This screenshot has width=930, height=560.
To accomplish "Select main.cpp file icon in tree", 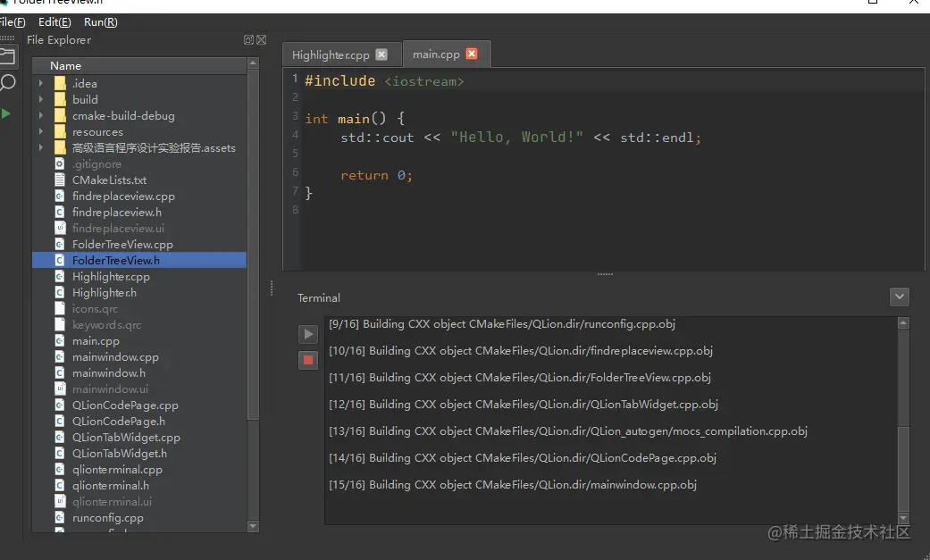I will click(x=59, y=340).
